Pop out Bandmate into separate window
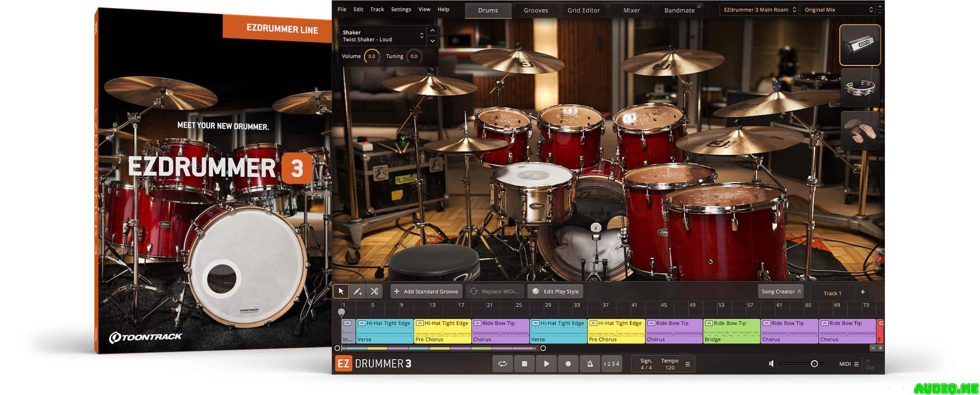The height and width of the screenshot is (395, 980). (699, 6)
